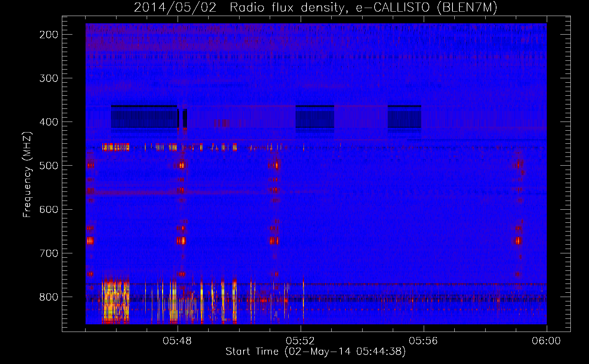Select the 600 frequency tick label
The image size is (589, 364).
pyautogui.click(x=49, y=209)
